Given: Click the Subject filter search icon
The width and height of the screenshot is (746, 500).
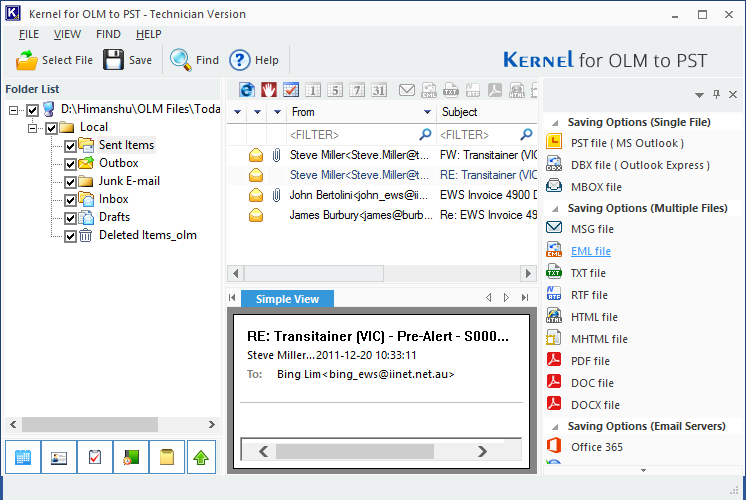Looking at the screenshot, I should tap(526, 135).
